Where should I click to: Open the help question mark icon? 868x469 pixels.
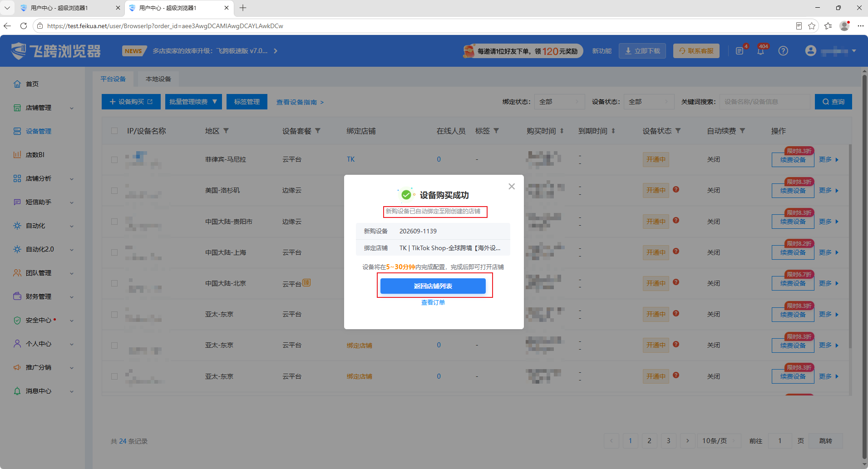(x=783, y=51)
